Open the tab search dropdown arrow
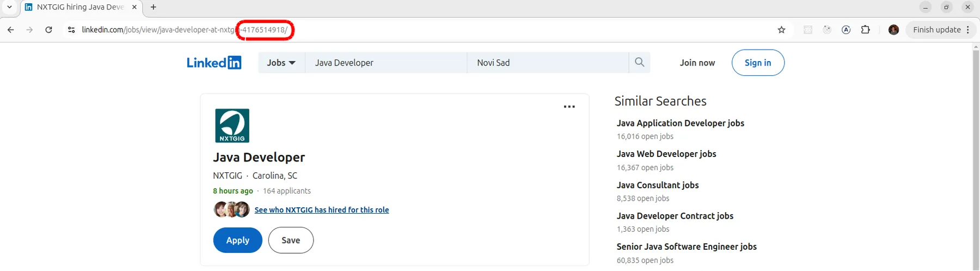This screenshot has width=980, height=271. pos(9,7)
